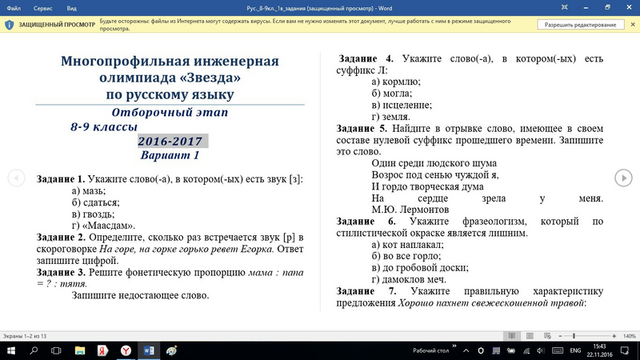Image resolution: width=640 pixels, height=360 pixels.
Task: Switch to Web Layout view in status bar
Action: coord(547,336)
